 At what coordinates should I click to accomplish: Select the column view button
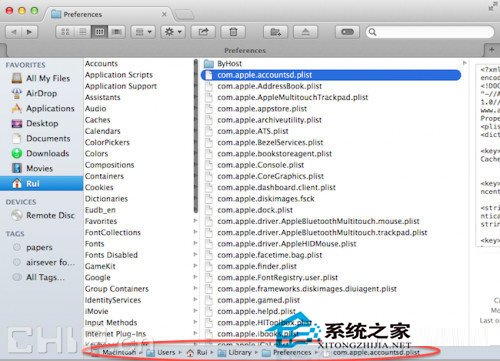pos(100,32)
